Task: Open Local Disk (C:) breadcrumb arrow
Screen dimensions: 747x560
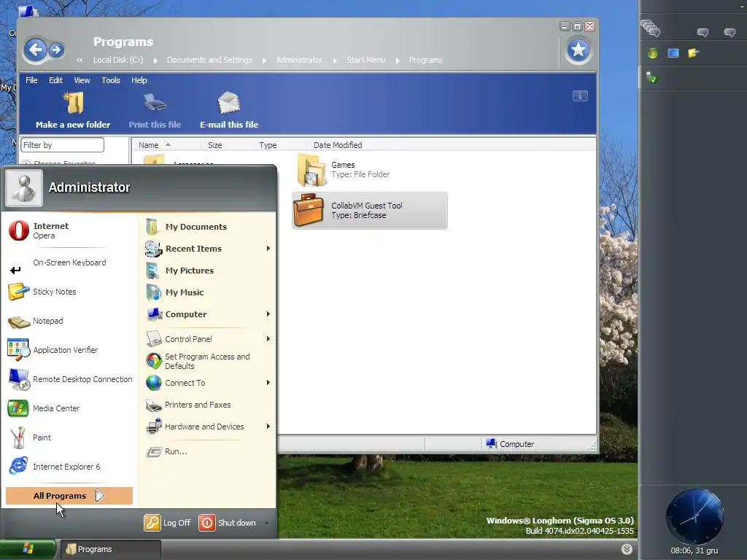Action: click(155, 61)
